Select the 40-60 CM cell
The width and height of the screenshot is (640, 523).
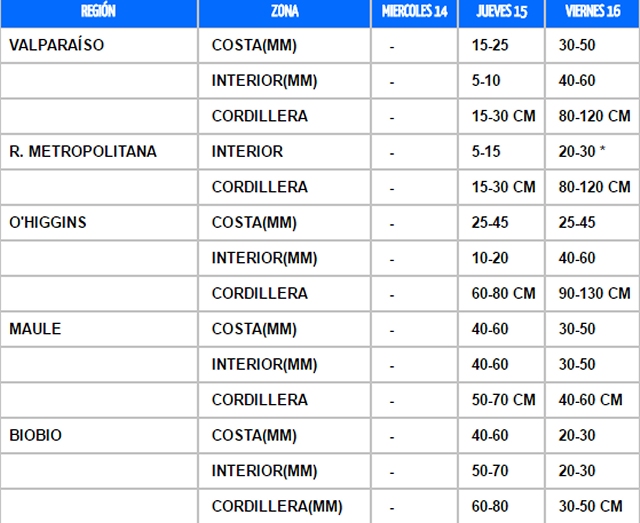[x=591, y=400]
